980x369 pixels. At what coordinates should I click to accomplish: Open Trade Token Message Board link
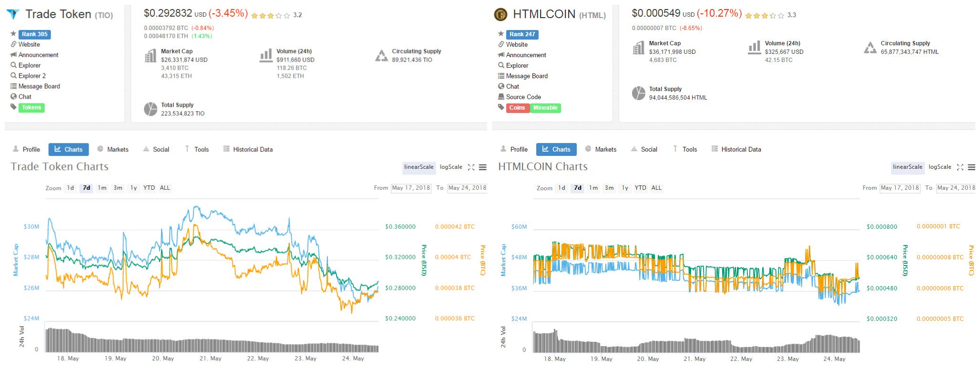click(x=39, y=86)
